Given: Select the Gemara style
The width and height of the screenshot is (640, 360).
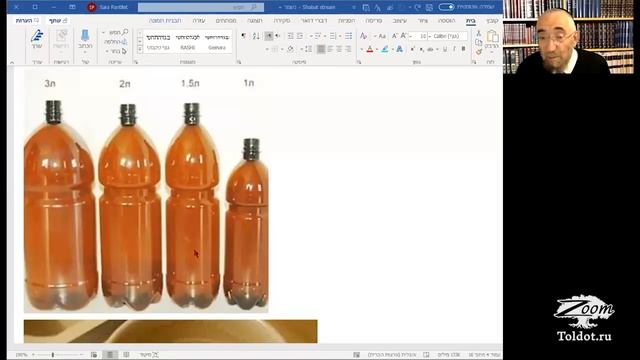Looking at the screenshot, I should coord(217,41).
